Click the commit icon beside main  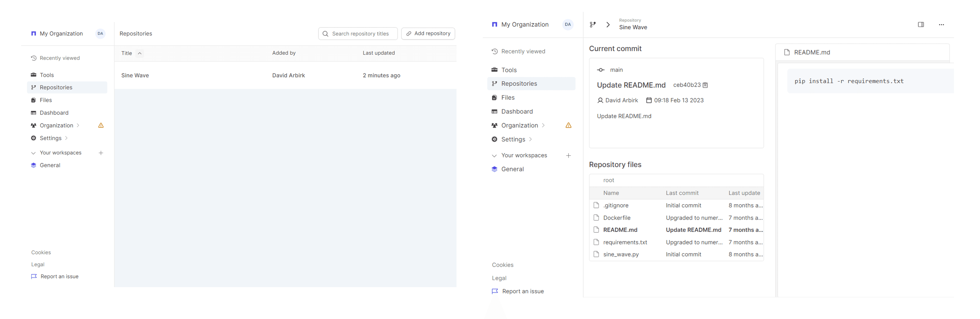601,70
